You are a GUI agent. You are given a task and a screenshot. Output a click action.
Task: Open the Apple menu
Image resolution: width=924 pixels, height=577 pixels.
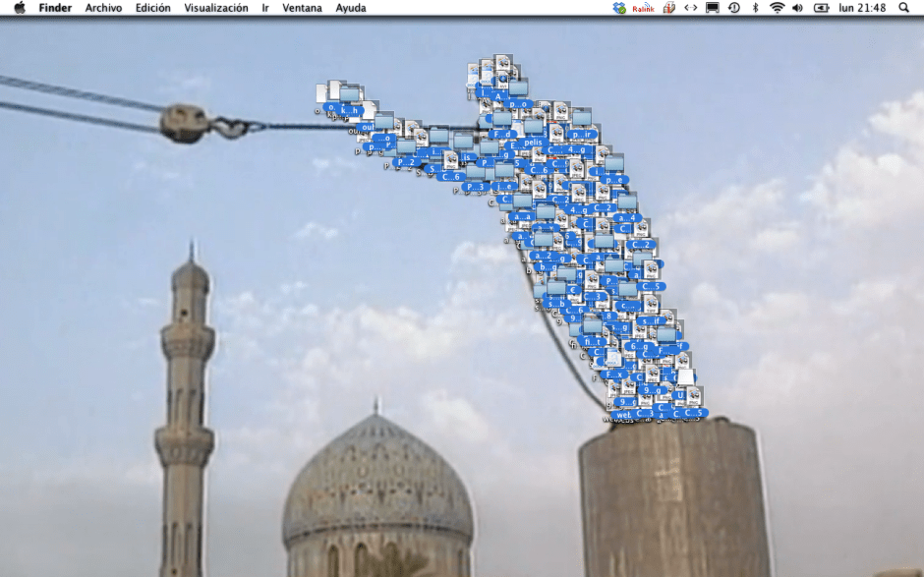pyautogui.click(x=19, y=8)
